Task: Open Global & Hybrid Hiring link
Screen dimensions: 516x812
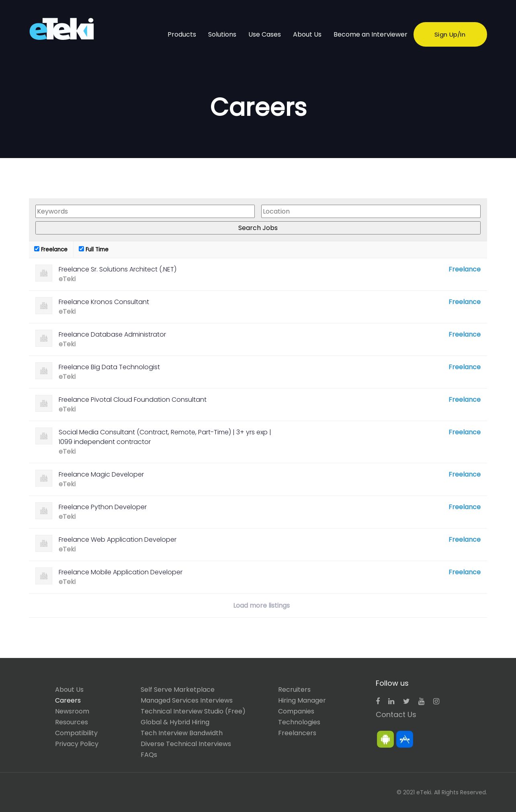Action: coord(175,722)
